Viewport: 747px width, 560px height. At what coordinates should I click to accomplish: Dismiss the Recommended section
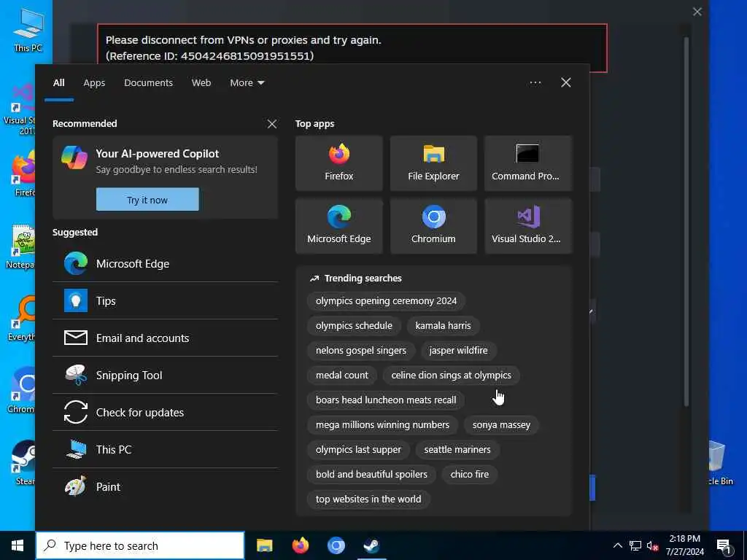point(272,124)
